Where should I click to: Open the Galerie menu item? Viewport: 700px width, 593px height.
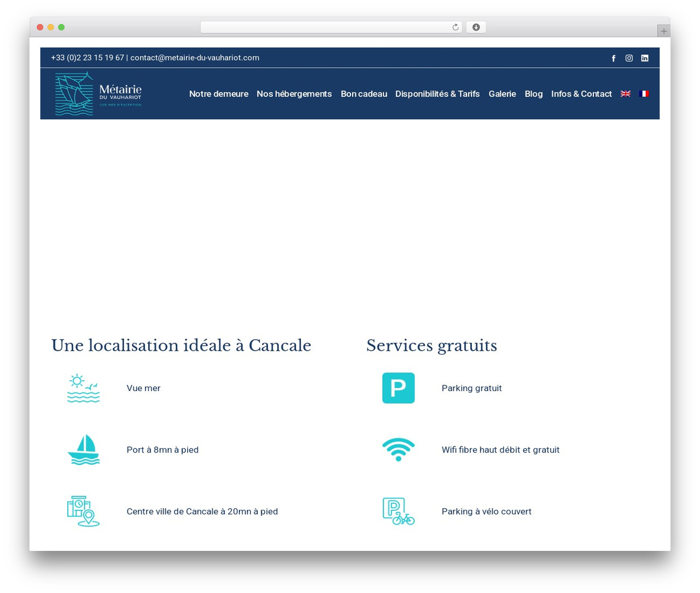(502, 94)
